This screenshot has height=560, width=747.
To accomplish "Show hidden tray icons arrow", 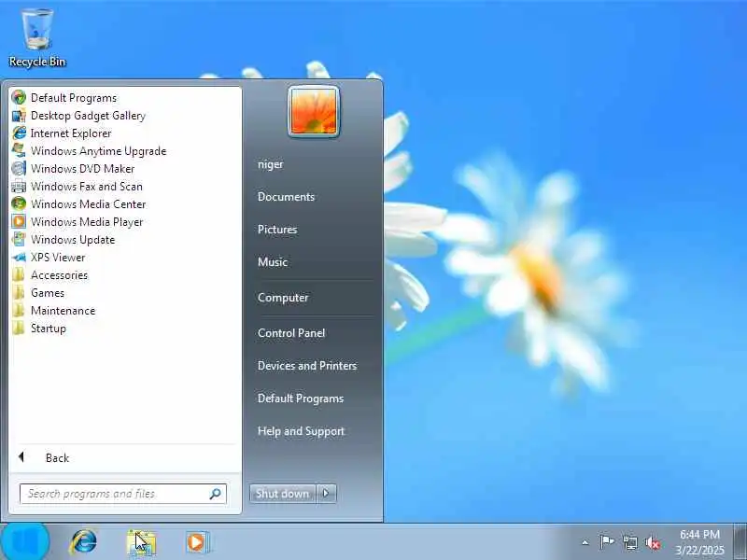I will tap(585, 542).
